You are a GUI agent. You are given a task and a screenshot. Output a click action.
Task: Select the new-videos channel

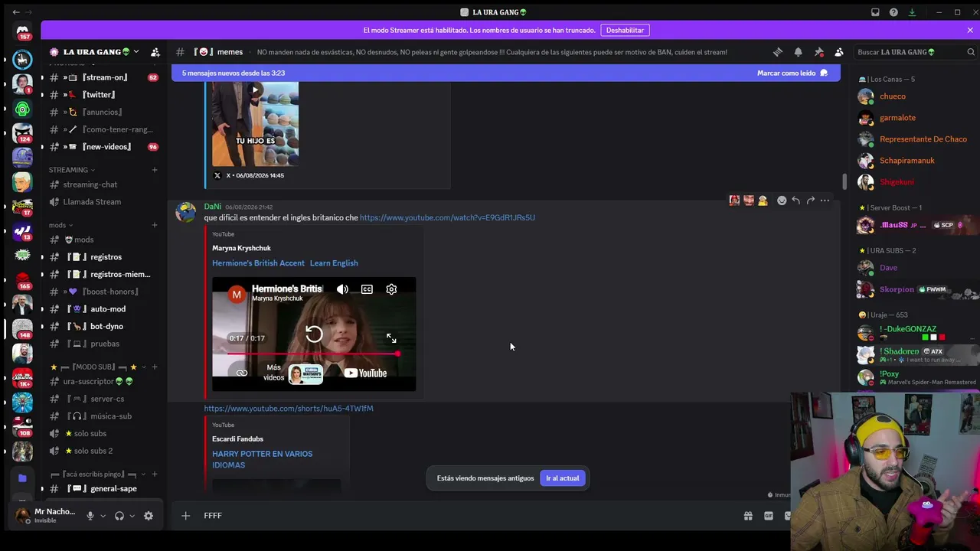(x=103, y=147)
